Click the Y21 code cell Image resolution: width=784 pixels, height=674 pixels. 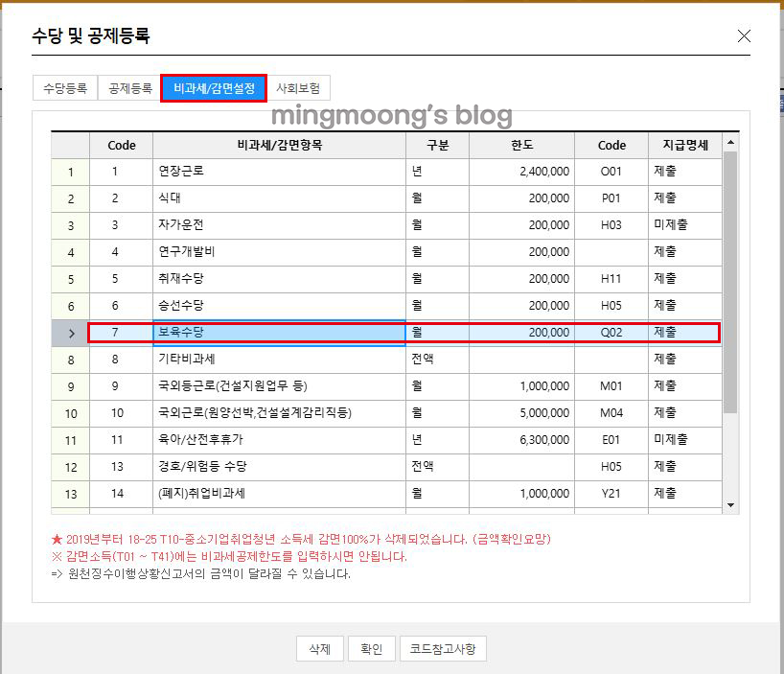[x=611, y=494]
